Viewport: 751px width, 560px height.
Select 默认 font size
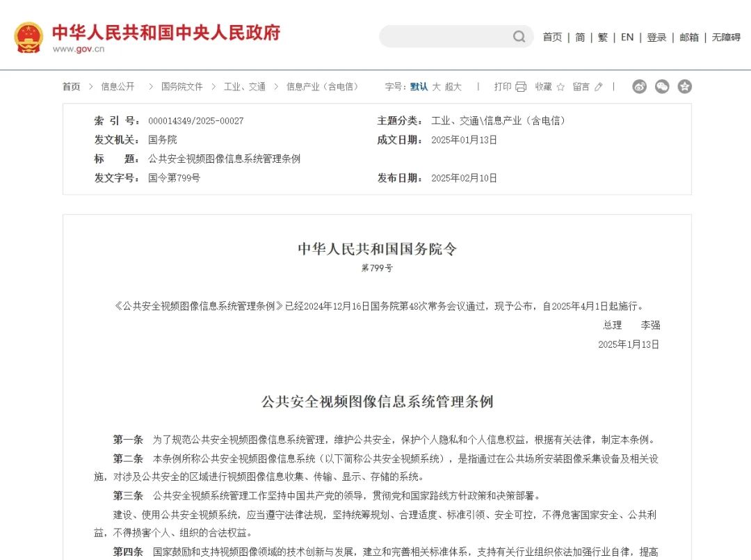tap(419, 87)
